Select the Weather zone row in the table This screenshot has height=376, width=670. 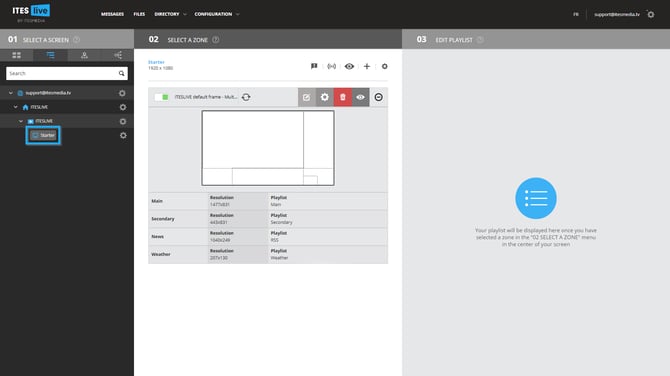coord(268,254)
